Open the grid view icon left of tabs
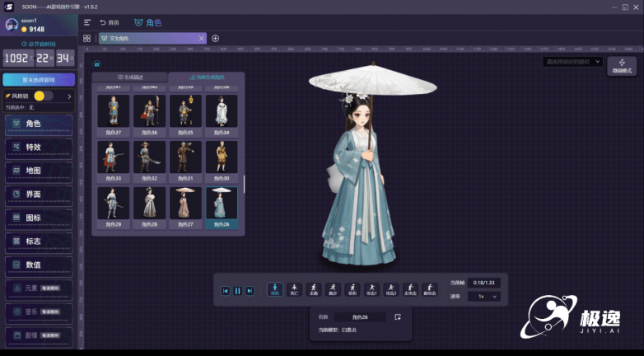644x356 pixels. coord(87,38)
